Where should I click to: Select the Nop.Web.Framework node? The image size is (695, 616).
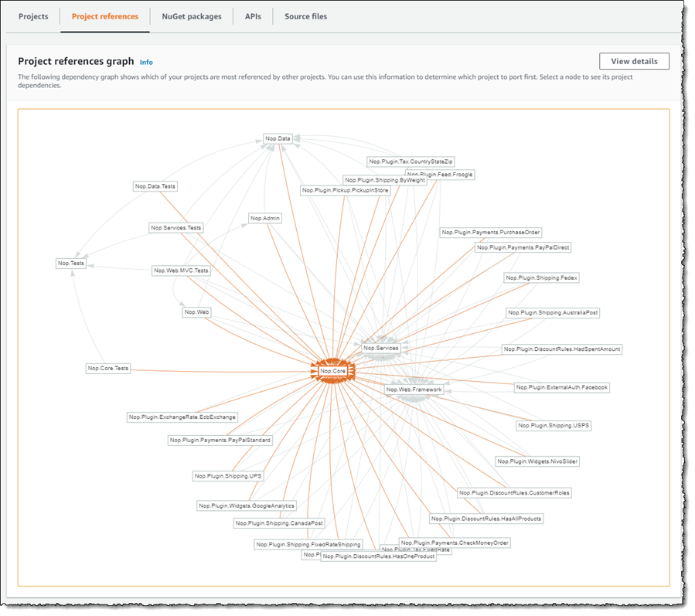click(414, 390)
